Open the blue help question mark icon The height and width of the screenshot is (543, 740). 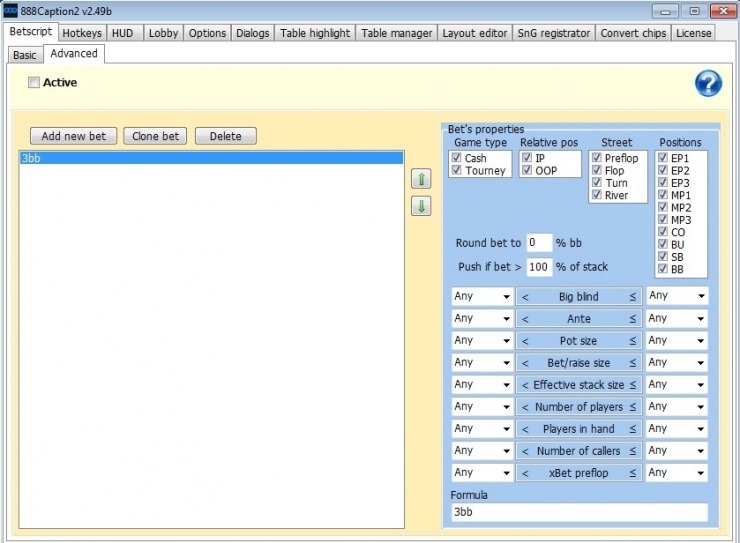(708, 84)
